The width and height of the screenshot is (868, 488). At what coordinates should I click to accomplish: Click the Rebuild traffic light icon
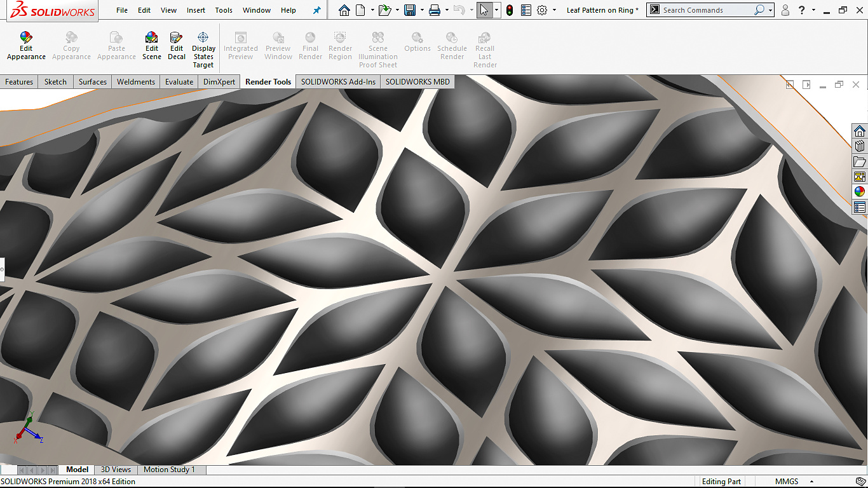tap(510, 10)
